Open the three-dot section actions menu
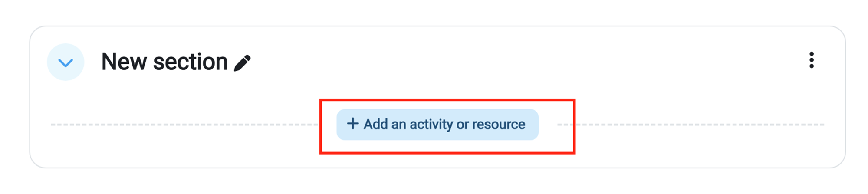This screenshot has height=194, width=868. pos(811,60)
